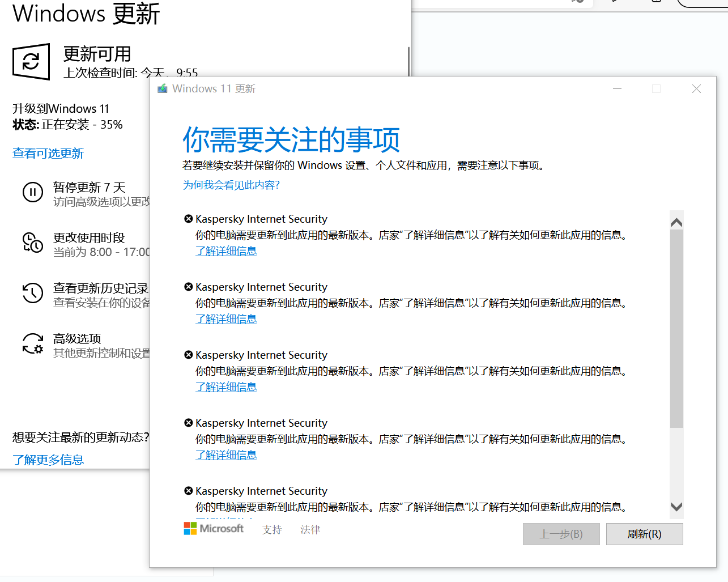728x582 pixels.
Task: Click the scroll up arrow in the issue list
Action: (x=676, y=223)
